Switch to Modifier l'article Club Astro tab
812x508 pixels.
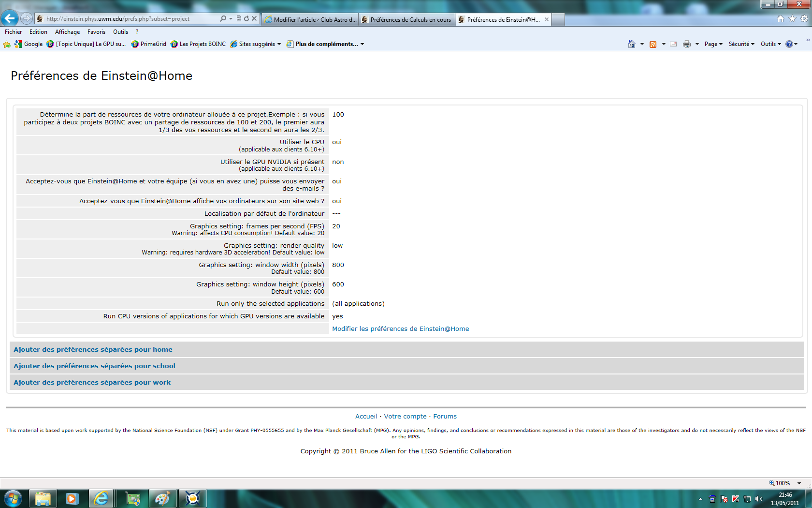coord(311,19)
